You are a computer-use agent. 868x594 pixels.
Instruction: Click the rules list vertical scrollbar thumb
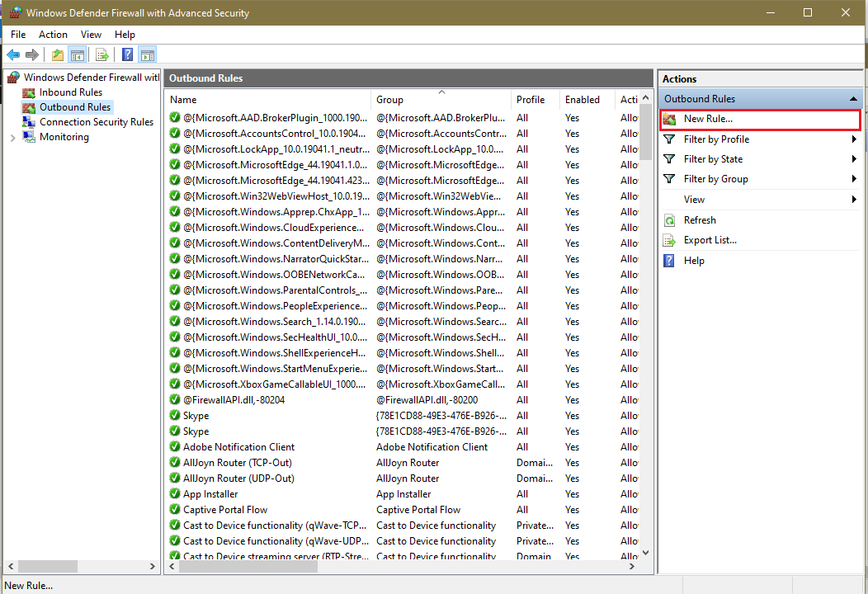(x=645, y=132)
